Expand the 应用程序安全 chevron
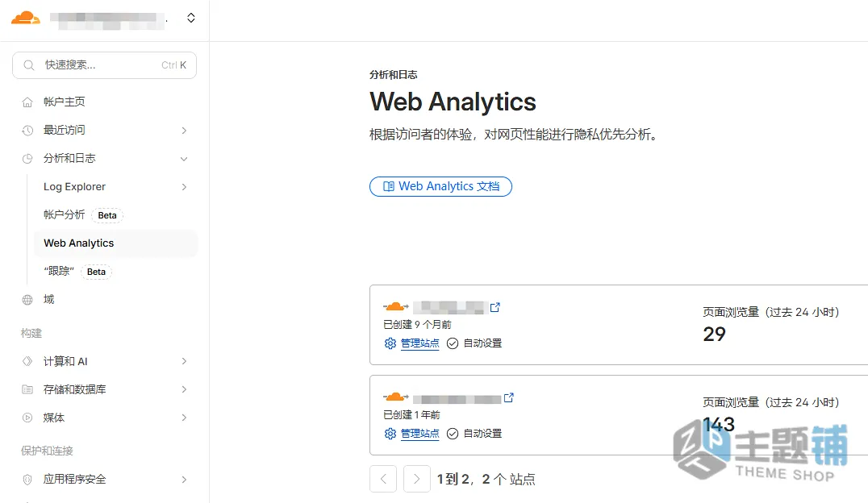 pyautogui.click(x=184, y=480)
